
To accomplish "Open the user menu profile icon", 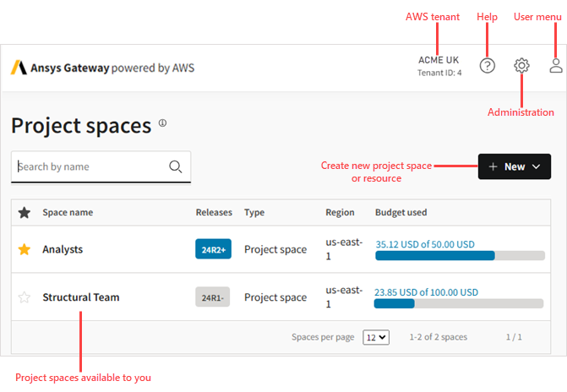I will pos(556,66).
